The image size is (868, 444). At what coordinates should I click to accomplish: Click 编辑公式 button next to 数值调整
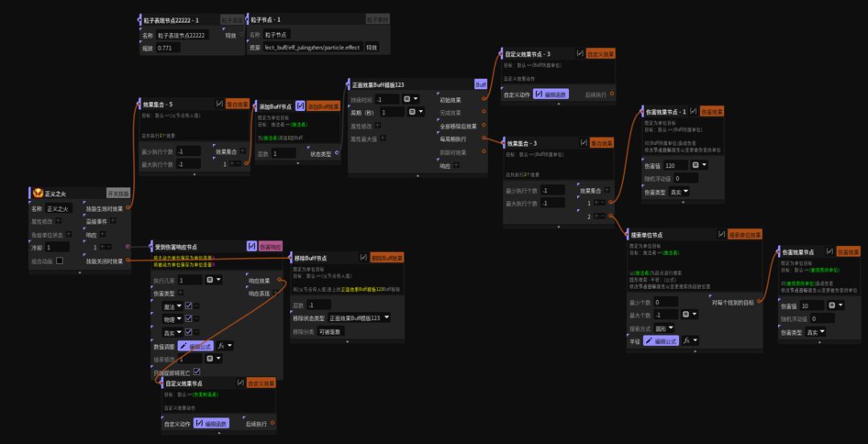pos(195,346)
